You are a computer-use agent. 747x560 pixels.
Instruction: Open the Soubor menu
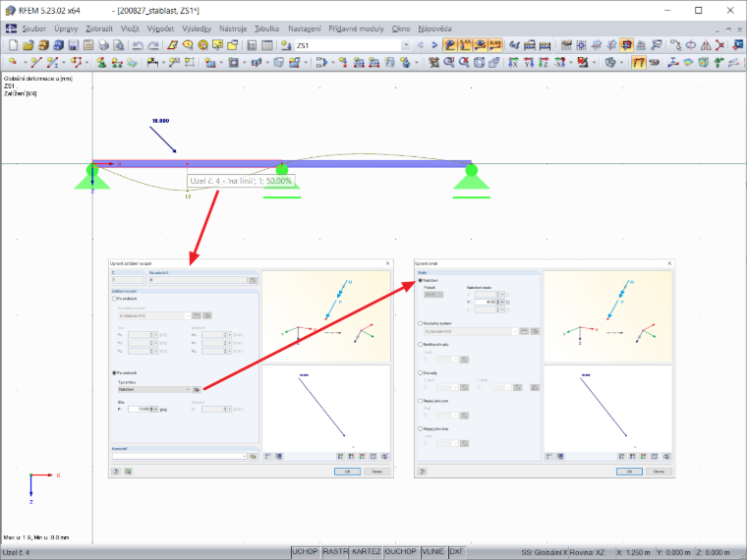click(x=34, y=28)
